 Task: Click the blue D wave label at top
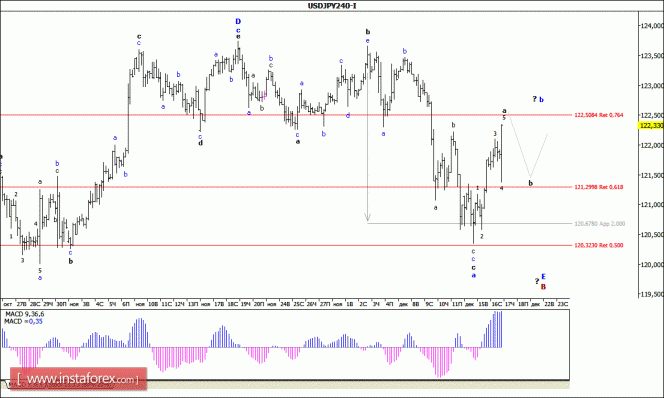pyautogui.click(x=238, y=22)
